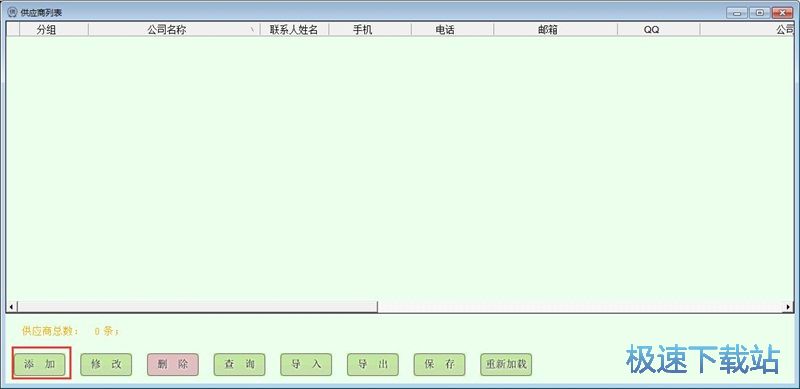Image resolution: width=800 pixels, height=389 pixels.
Task: Maximize the 供应商列表 window
Action: [760, 13]
